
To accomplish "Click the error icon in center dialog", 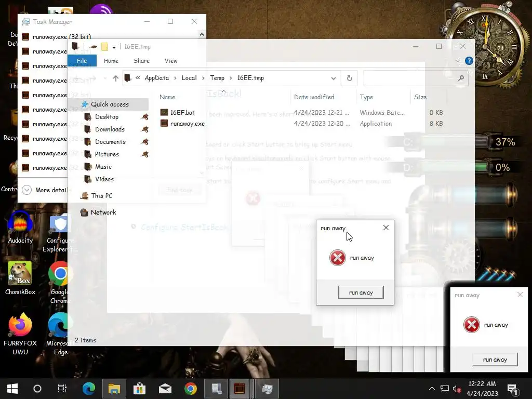I will point(338,258).
